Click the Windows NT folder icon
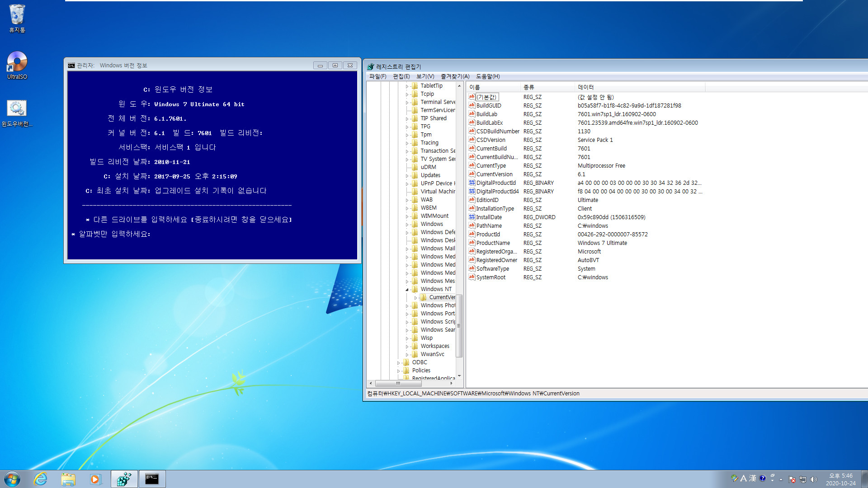The image size is (868, 488). coord(415,289)
